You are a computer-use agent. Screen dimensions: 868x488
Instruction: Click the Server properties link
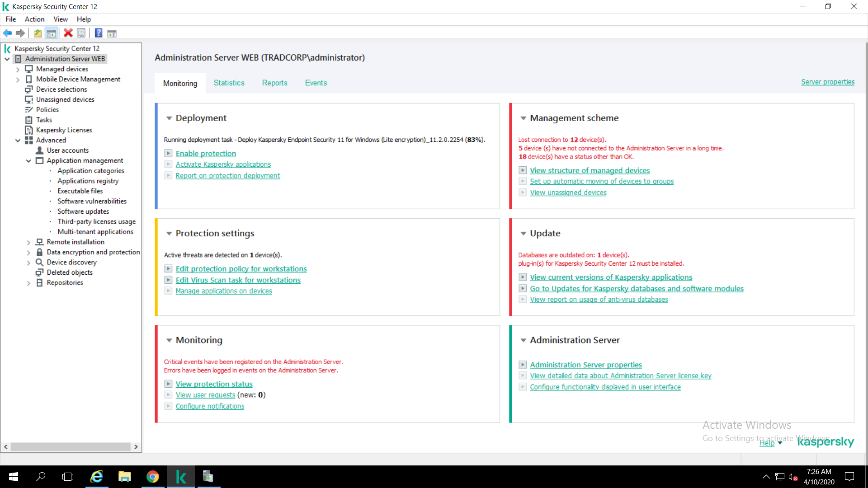click(x=827, y=82)
